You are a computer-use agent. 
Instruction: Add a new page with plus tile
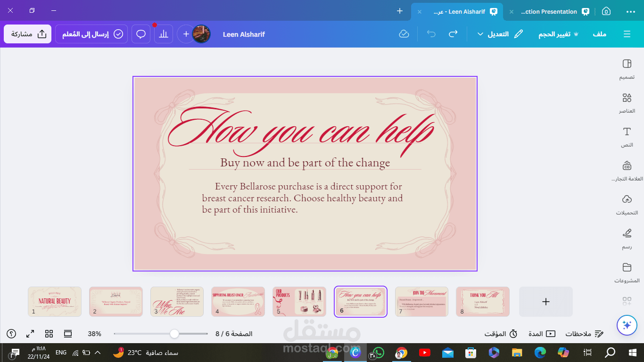click(546, 302)
